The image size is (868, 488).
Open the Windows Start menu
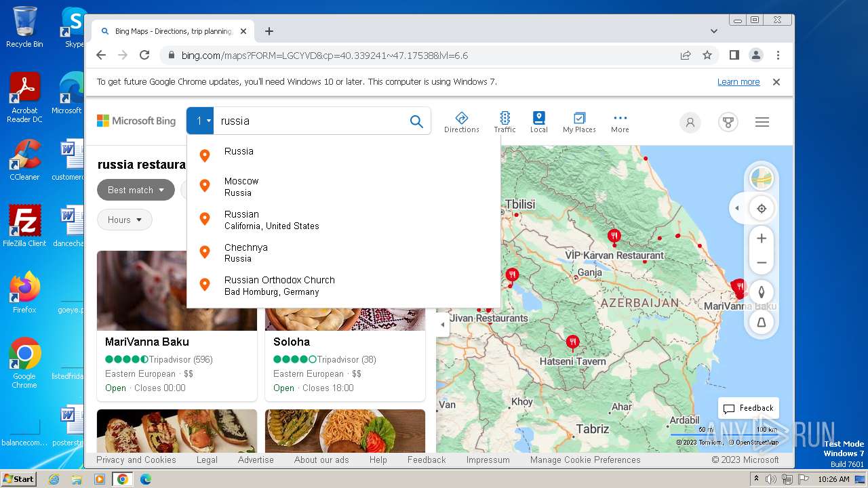tap(19, 479)
